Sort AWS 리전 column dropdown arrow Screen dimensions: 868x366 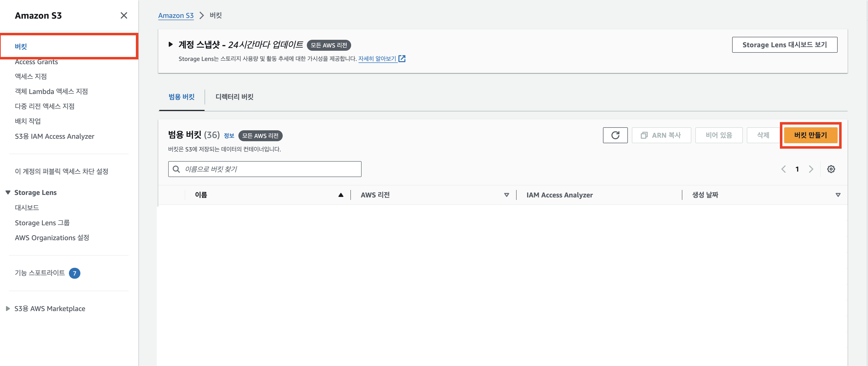(x=506, y=195)
